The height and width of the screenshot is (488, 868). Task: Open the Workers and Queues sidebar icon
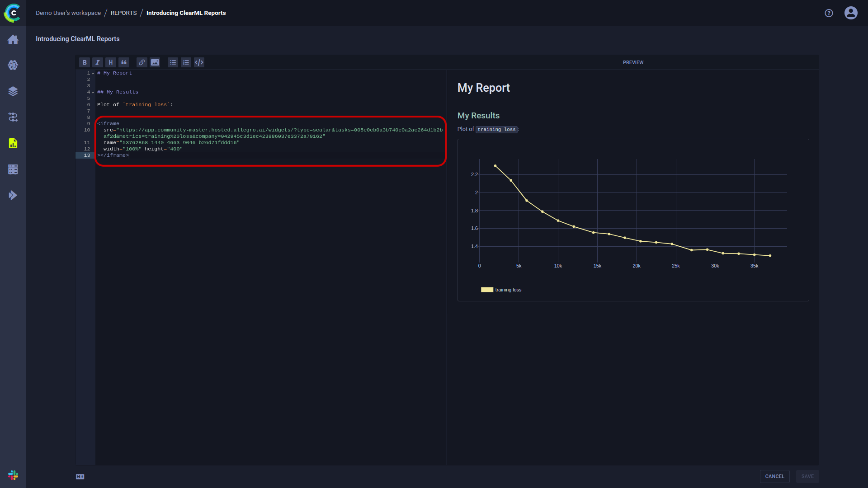click(13, 169)
